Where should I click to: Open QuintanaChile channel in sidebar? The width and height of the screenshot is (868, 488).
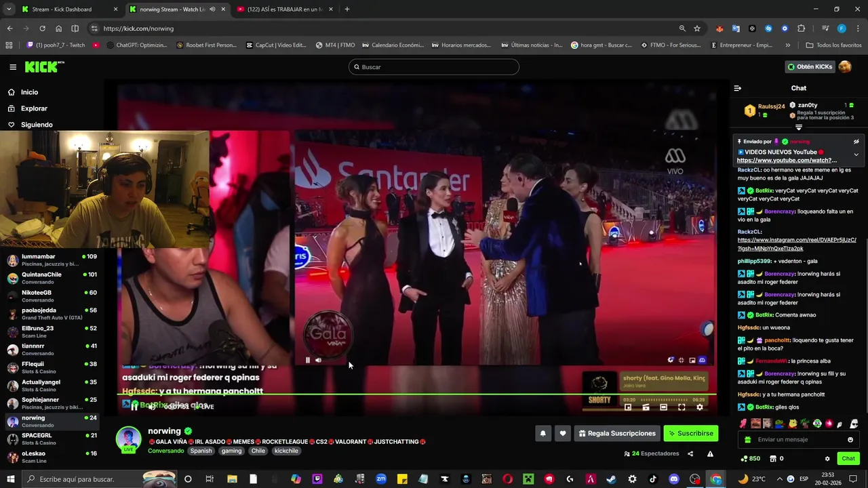pos(52,278)
